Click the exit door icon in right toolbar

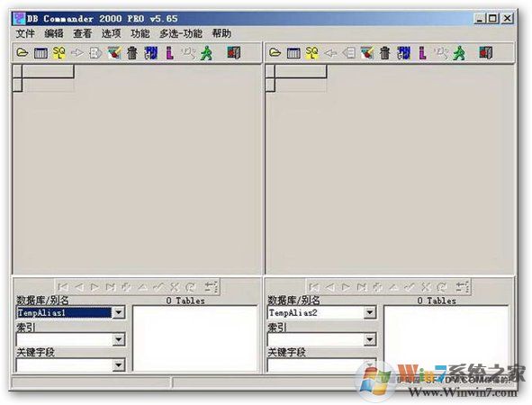485,53
